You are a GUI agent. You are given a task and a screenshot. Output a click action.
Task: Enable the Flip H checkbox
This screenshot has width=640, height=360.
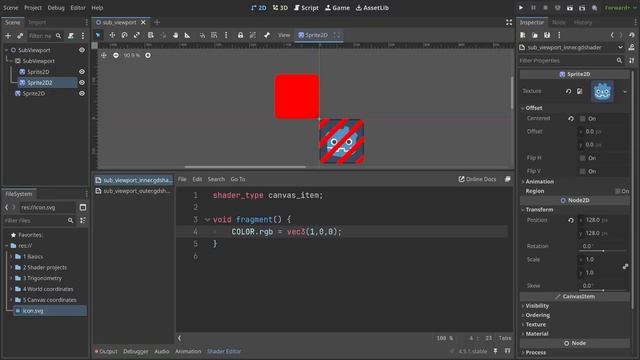coord(582,158)
